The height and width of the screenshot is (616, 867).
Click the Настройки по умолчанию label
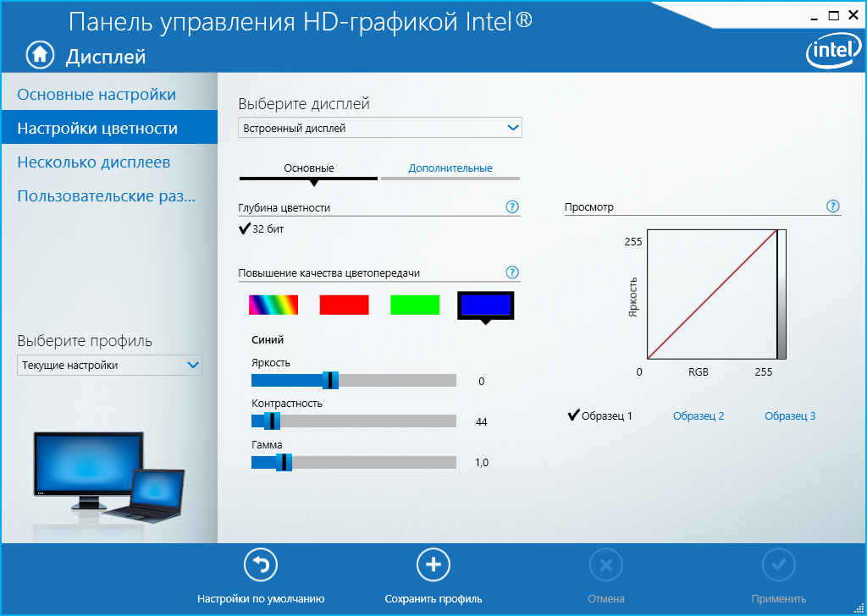click(261, 599)
